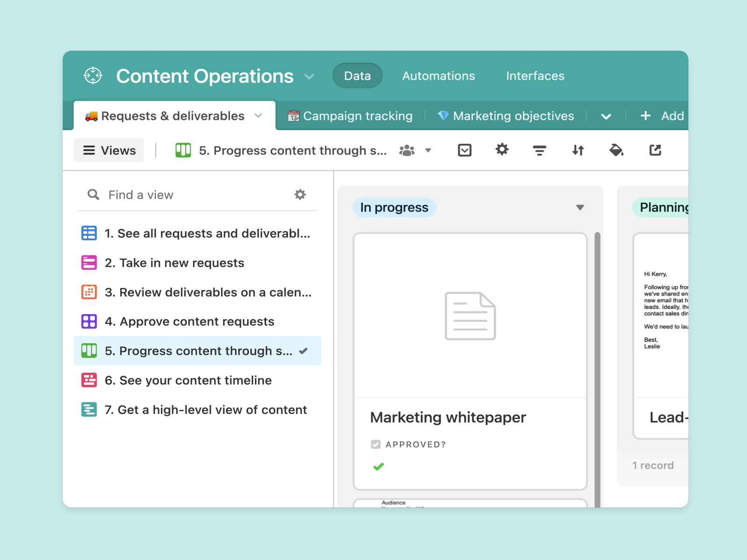
Task: Expand the Requests & deliverables tab chevron
Action: [x=258, y=116]
